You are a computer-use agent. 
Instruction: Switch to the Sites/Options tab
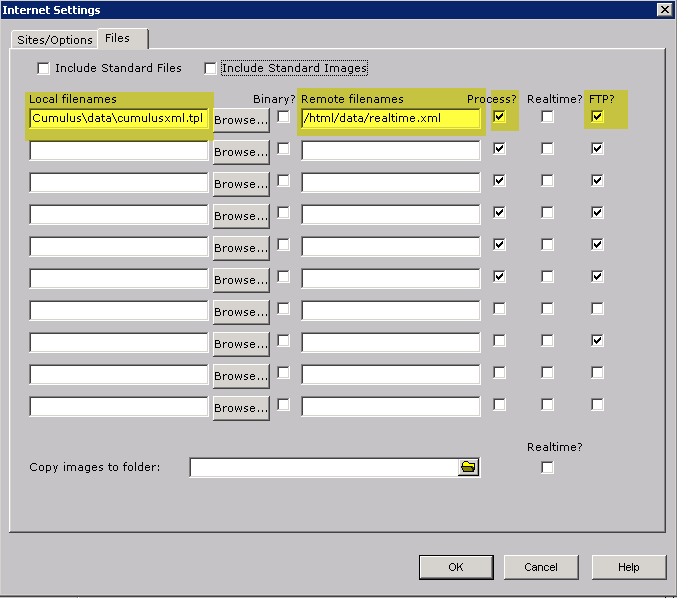55,40
